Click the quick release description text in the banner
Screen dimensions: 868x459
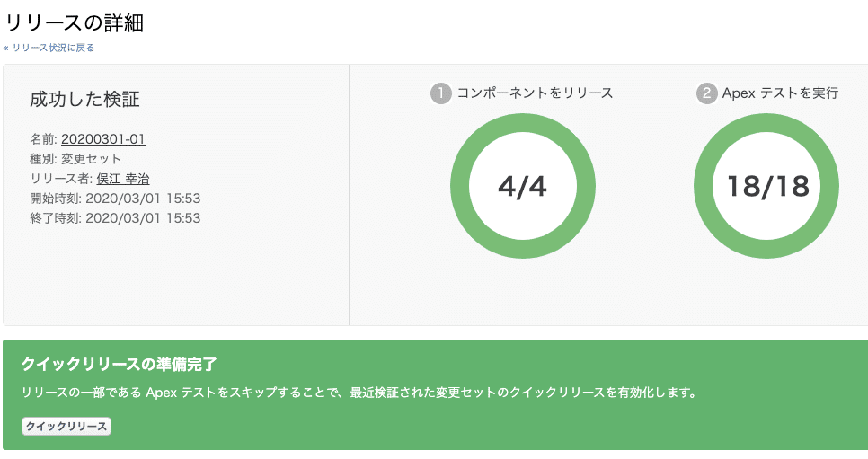pyautogui.click(x=359, y=393)
